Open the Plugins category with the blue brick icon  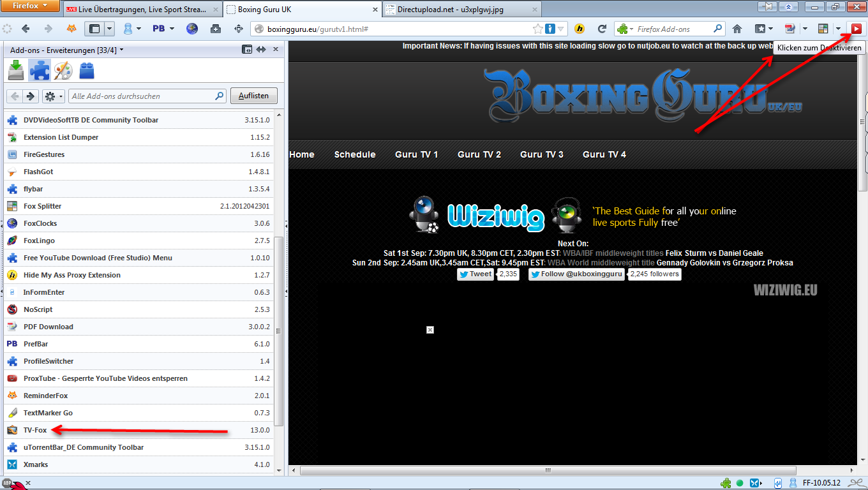tap(87, 71)
